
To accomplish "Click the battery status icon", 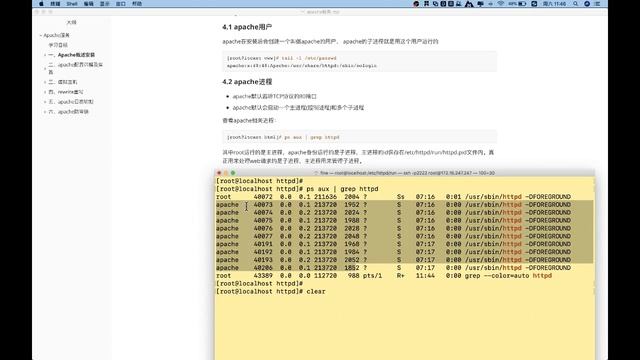I will tap(522, 4).
